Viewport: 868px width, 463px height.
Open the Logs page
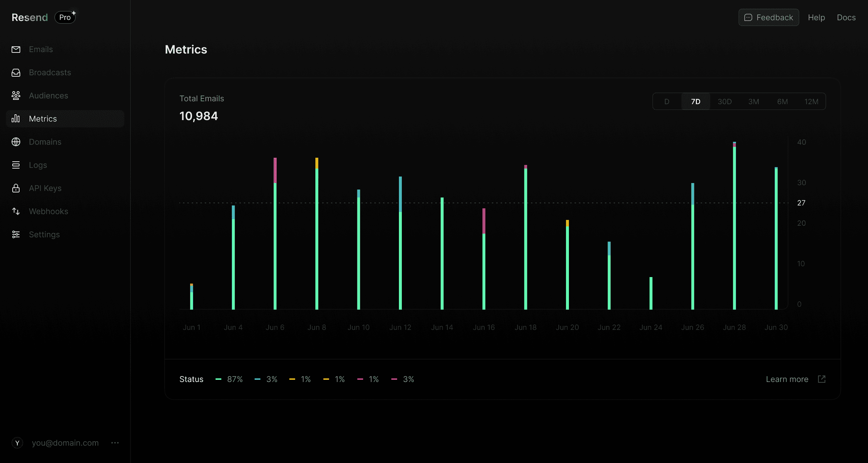click(x=65, y=165)
